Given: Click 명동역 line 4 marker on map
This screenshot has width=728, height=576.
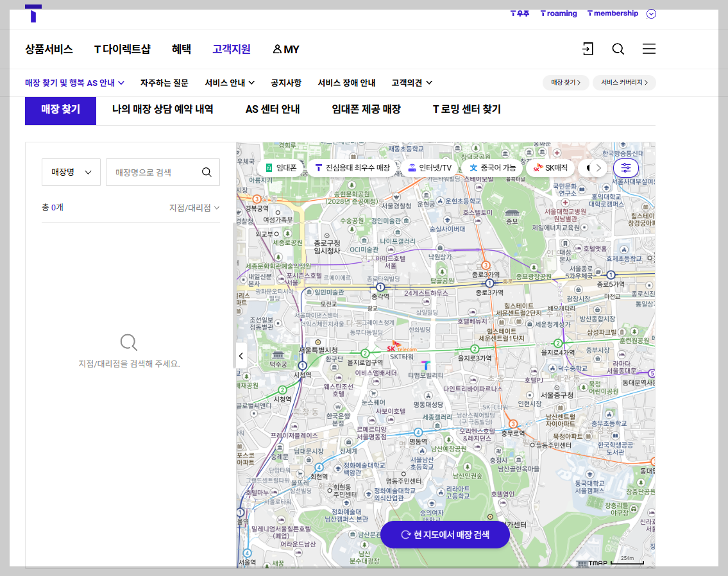Looking at the screenshot, I should pos(418,432).
